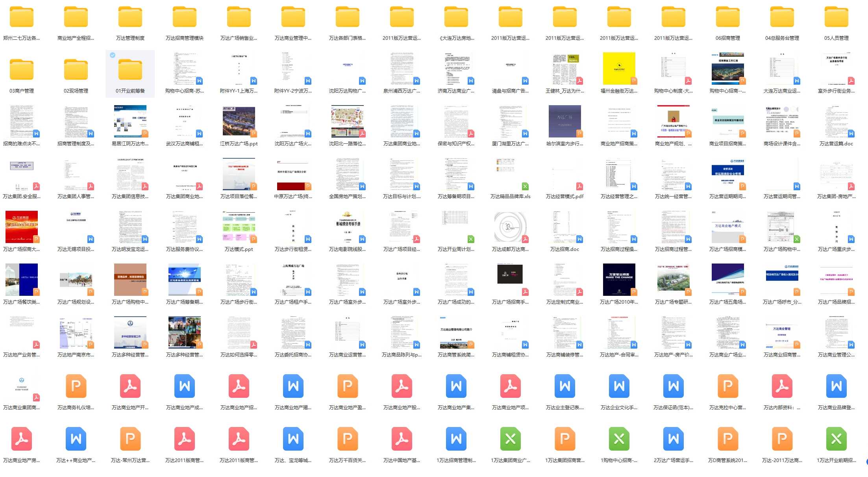
Task: Select the 万达中国地产基... PDF file icon
Action: pos(402,439)
